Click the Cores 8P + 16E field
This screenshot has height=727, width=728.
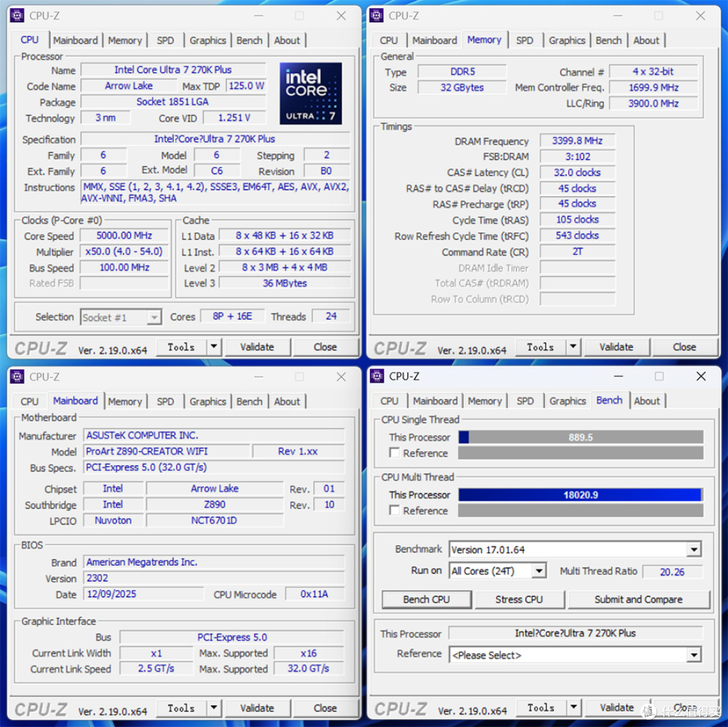[232, 316]
